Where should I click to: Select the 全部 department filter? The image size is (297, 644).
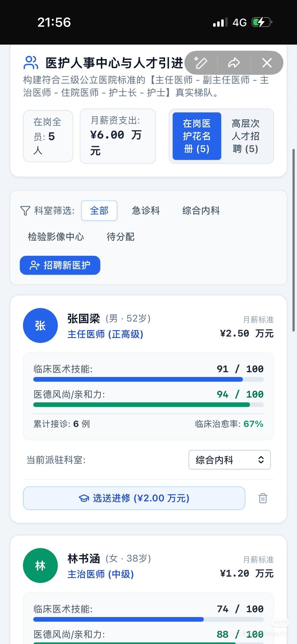coord(99,211)
